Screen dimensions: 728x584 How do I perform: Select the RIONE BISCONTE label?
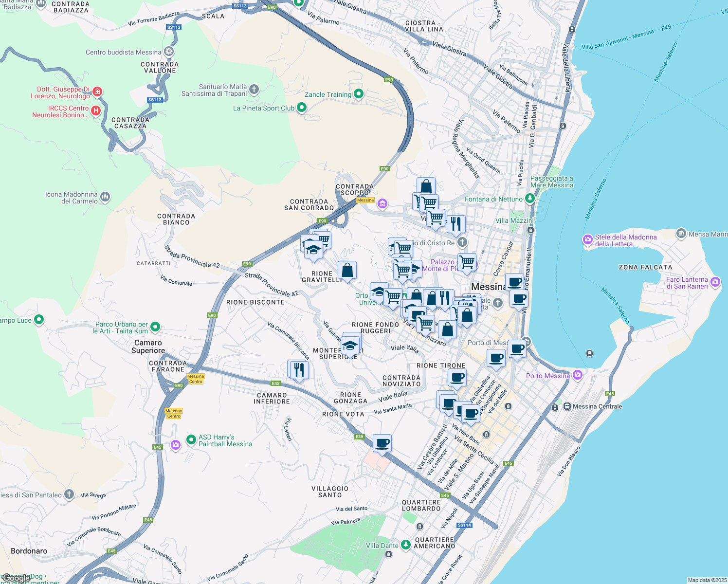(x=255, y=302)
